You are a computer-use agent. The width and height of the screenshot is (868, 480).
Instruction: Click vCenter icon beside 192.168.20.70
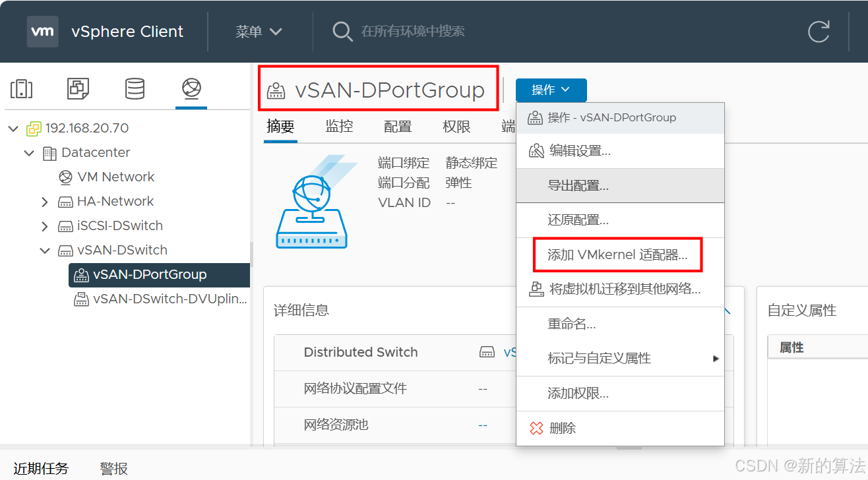[34, 129]
